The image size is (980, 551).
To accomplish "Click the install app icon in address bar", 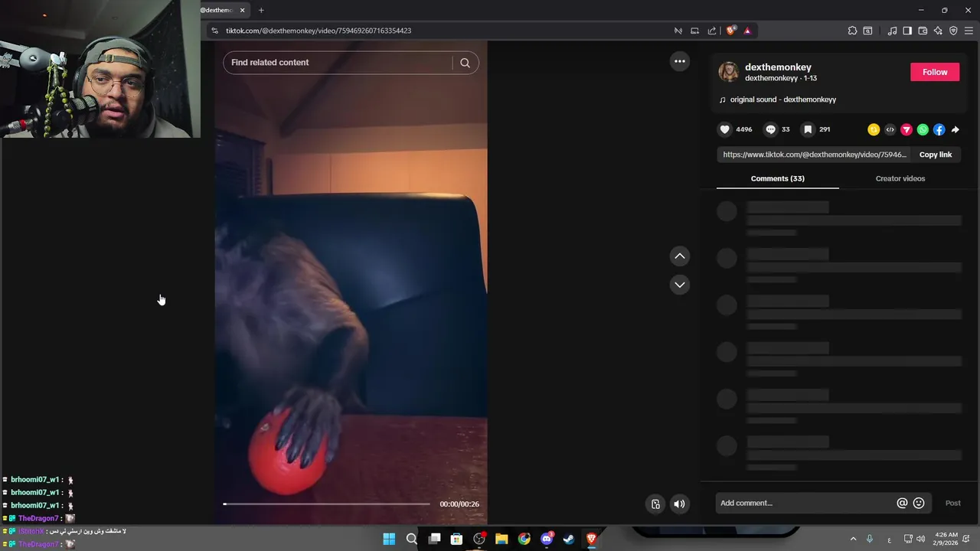I will [x=694, y=31].
